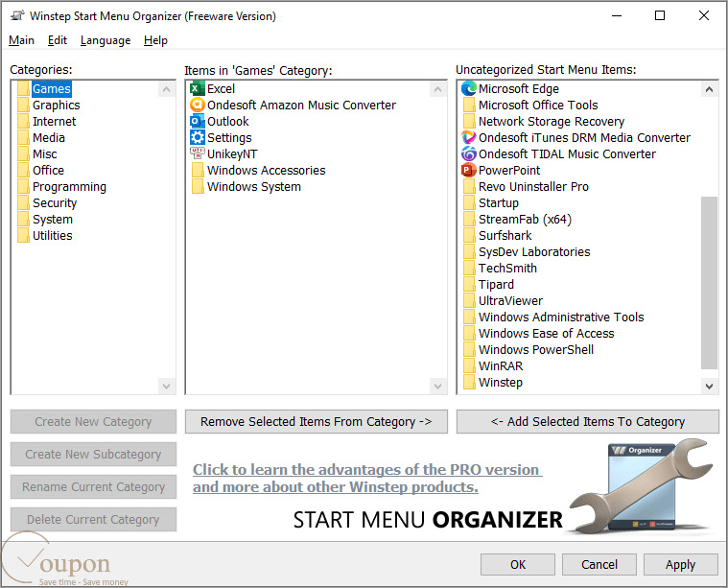Click scroll-down arrow of Categories list
The height and width of the screenshot is (588, 728).
point(167,386)
